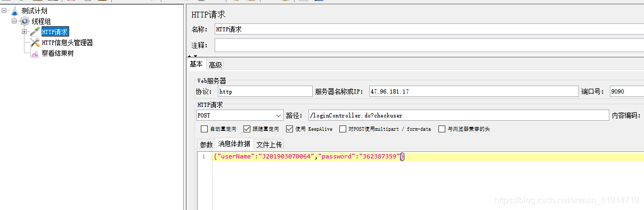This screenshot has width=644, height=210.
Task: Click the chart icon of 察看结果树
Action: click(35, 53)
